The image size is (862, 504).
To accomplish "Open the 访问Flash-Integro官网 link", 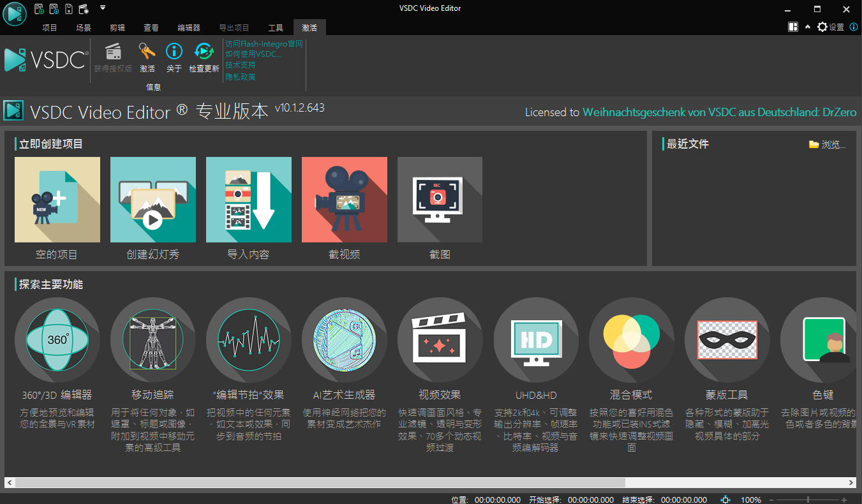I will point(264,44).
